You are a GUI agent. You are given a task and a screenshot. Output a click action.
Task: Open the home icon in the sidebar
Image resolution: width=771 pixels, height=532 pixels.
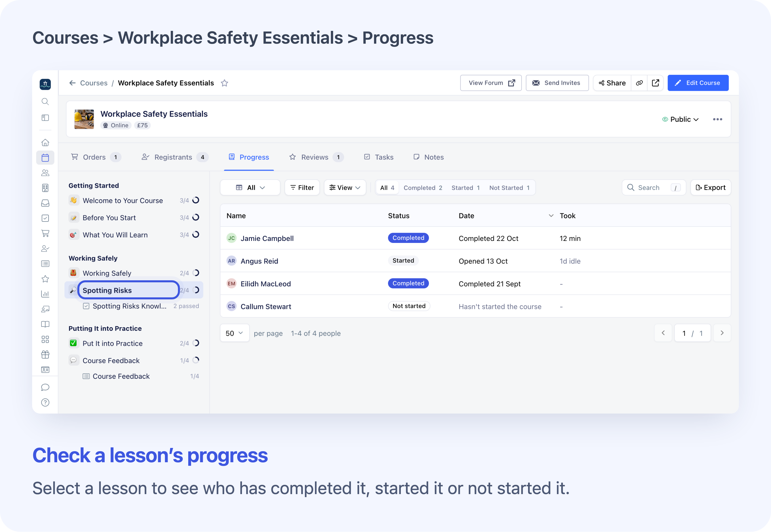point(45,143)
